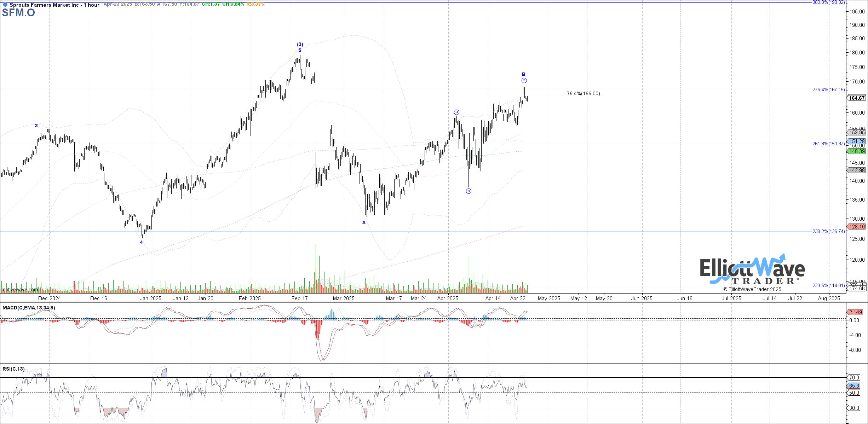
Task: Click the RSI 65.3 value tag
Action: (854, 386)
